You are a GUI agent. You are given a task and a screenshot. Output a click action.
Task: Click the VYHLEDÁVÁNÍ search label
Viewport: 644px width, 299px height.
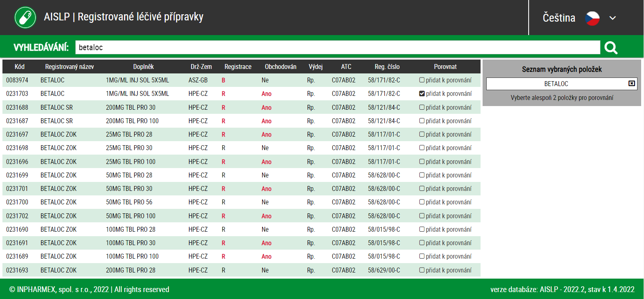tap(41, 47)
